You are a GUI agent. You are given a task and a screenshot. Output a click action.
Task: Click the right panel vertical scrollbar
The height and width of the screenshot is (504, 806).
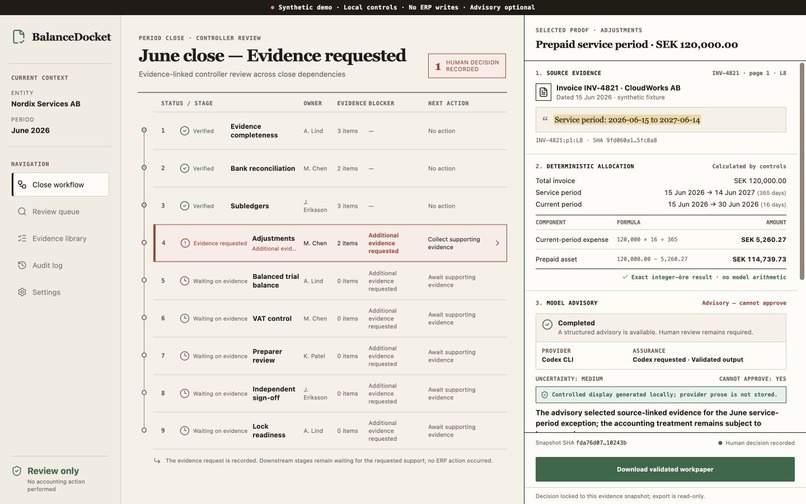pyautogui.click(x=802, y=171)
